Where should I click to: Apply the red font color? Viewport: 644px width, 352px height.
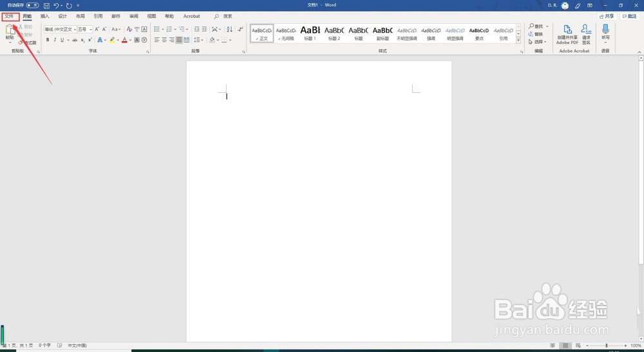coord(124,40)
